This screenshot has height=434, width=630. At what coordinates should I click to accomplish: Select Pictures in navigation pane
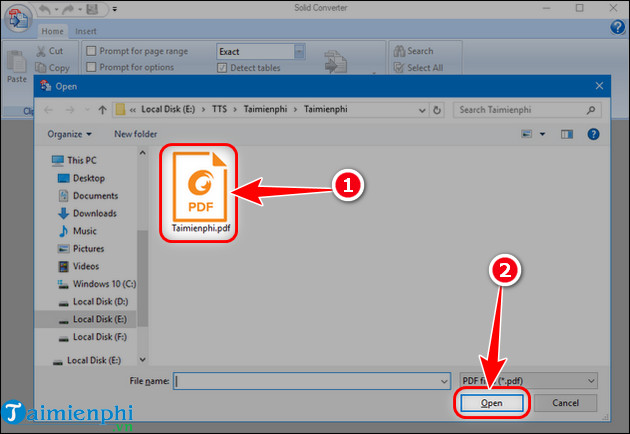(81, 249)
